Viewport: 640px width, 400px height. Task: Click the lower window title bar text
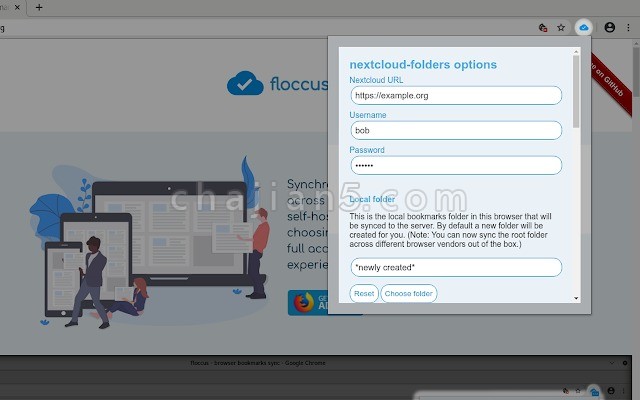258,363
